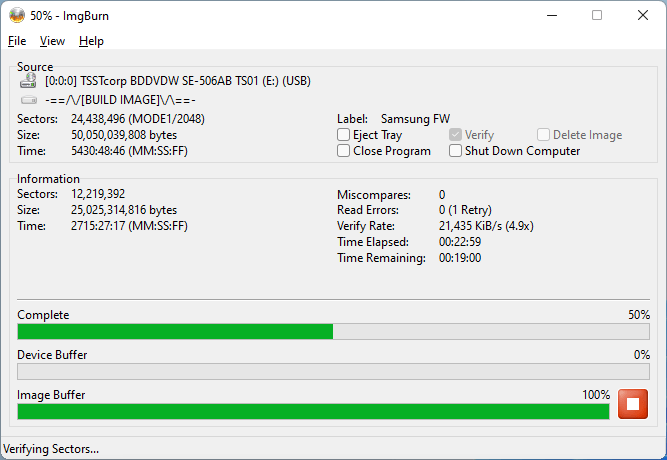Click the Verifying Sectors status bar text
667x460 pixels.
pos(52,449)
